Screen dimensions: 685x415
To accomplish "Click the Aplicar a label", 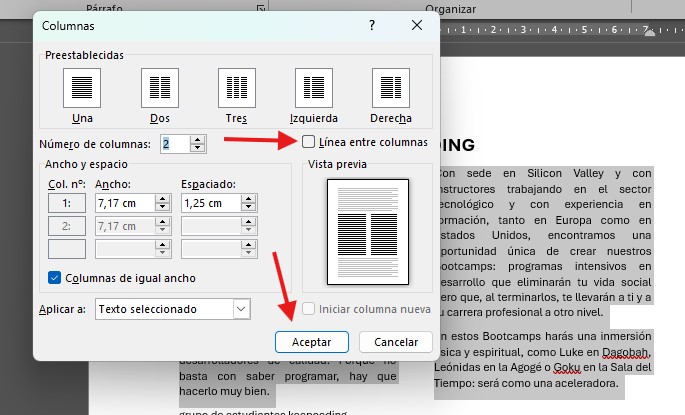I will click(x=62, y=309).
